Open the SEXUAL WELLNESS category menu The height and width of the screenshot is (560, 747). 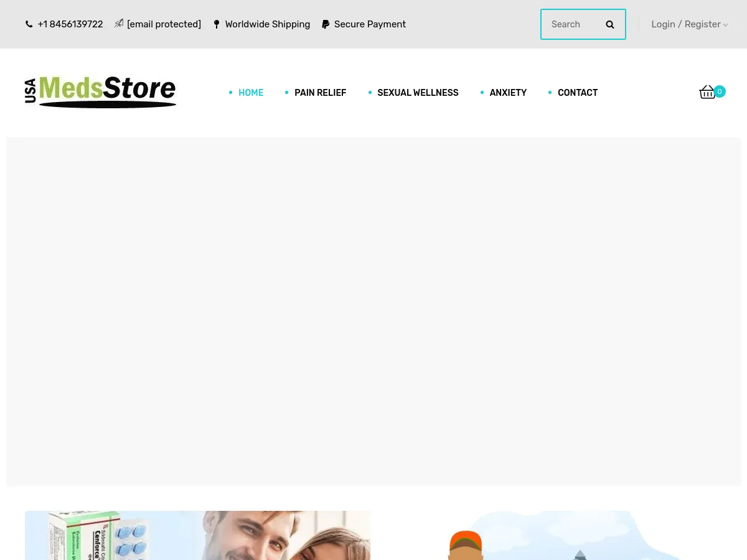coord(418,92)
